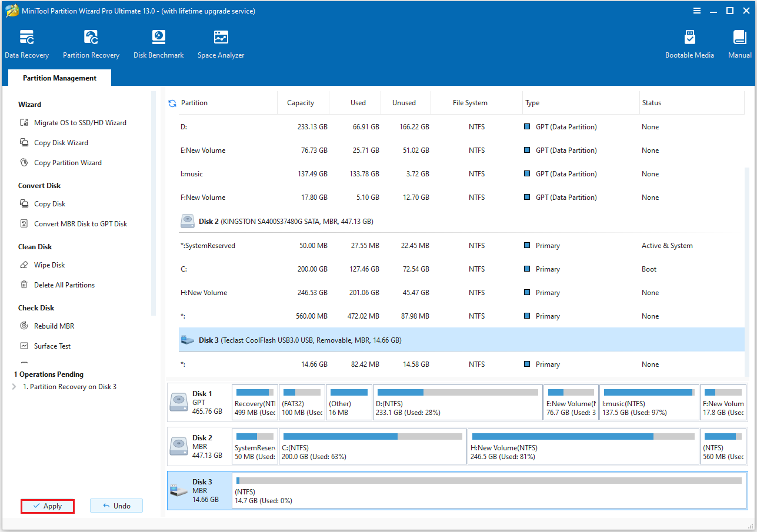Switch to Partition Management tab
Image resolution: width=757 pixels, height=532 pixels.
[59, 78]
